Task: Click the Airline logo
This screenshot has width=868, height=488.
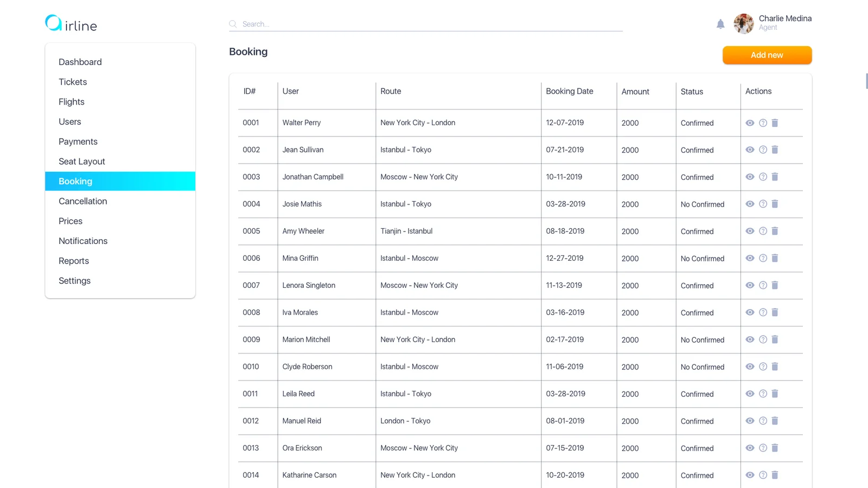Action: [x=71, y=24]
